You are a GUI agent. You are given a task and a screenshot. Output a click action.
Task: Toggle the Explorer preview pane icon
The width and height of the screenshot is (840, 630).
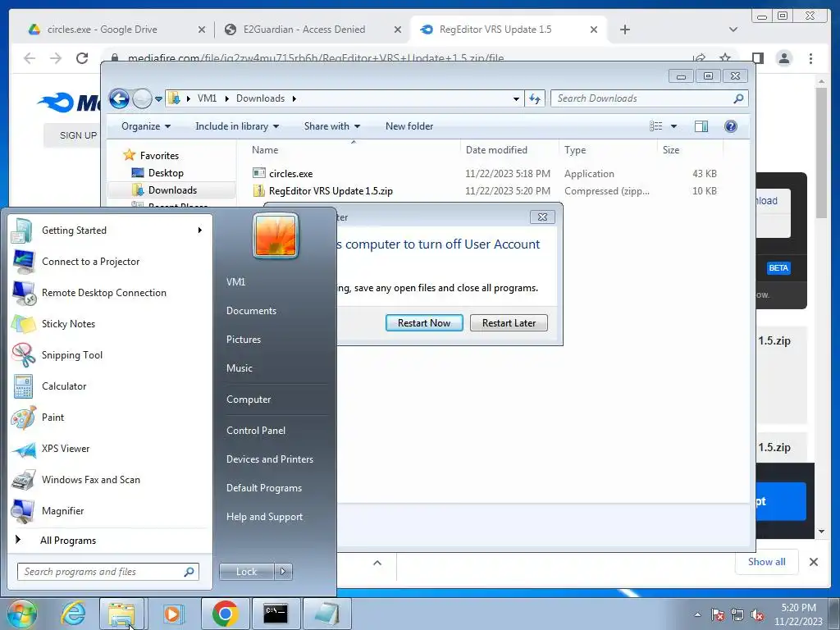click(x=701, y=126)
